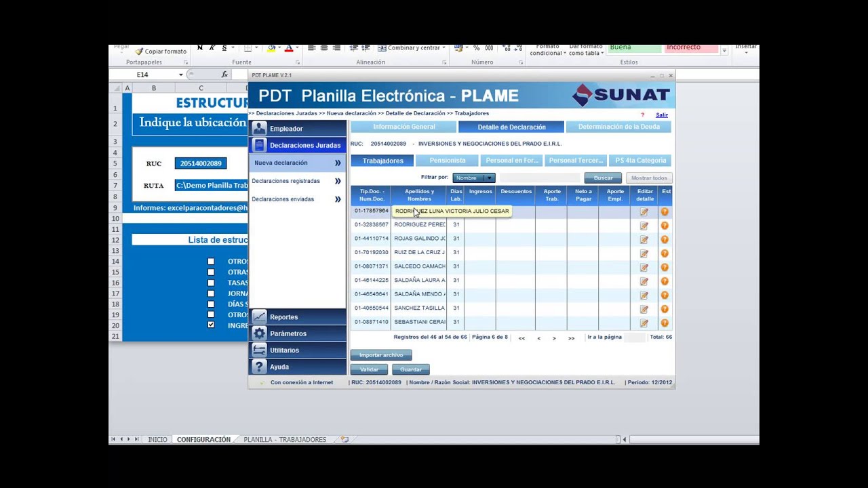The height and width of the screenshot is (488, 868).
Task: Edit detail for RODRIGUEZ PERED row
Action: pos(644,226)
